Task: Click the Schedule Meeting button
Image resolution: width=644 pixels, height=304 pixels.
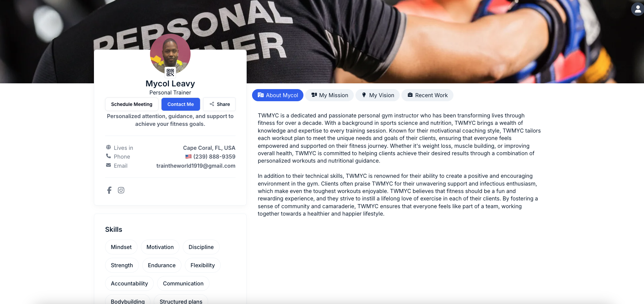Action: tap(132, 104)
